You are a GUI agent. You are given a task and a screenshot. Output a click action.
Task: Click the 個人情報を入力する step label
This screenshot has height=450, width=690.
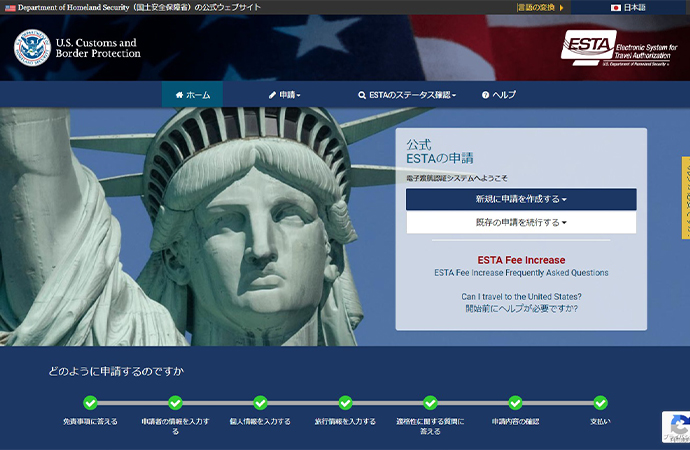[x=260, y=421]
